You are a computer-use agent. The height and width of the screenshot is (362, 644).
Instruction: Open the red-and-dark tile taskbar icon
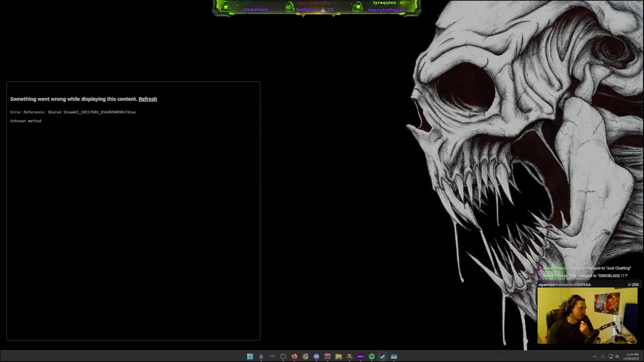(328, 356)
